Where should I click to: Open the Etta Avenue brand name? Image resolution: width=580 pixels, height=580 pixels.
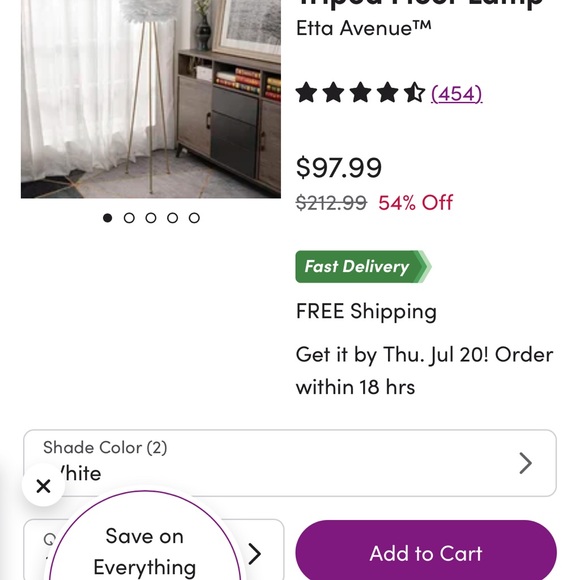click(364, 28)
